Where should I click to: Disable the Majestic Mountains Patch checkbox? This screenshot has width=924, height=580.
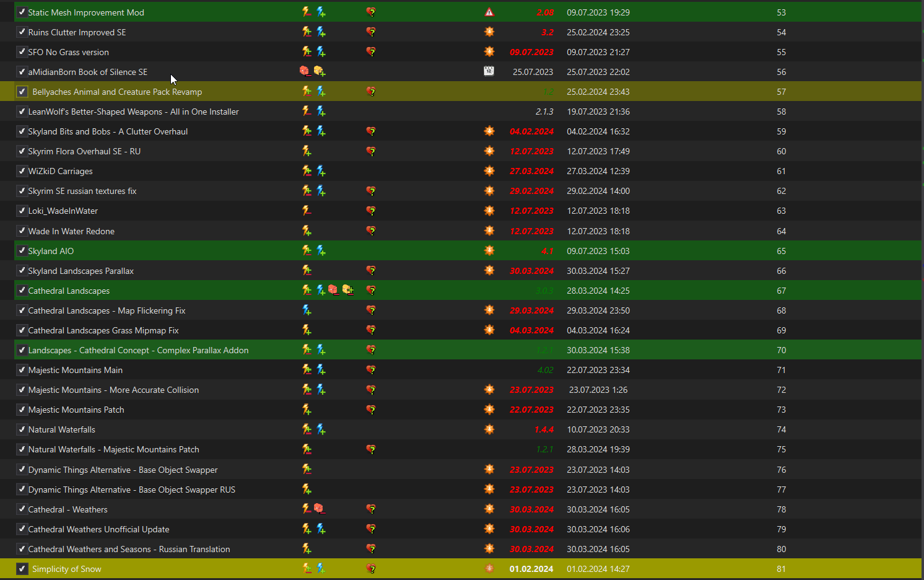22,410
